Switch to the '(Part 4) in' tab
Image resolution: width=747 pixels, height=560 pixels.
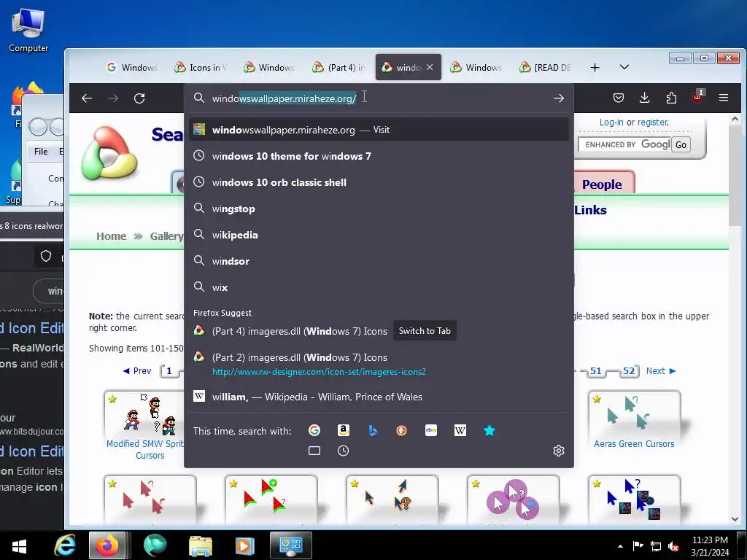[x=338, y=68]
